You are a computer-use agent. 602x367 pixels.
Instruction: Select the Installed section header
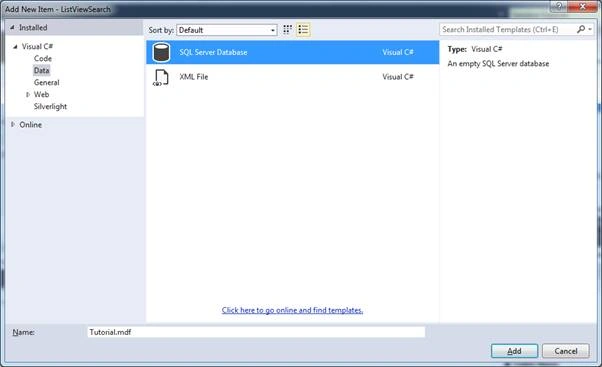pyautogui.click(x=75, y=28)
